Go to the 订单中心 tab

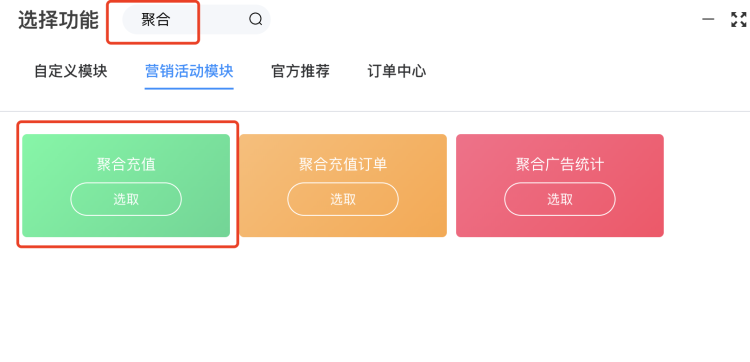397,71
